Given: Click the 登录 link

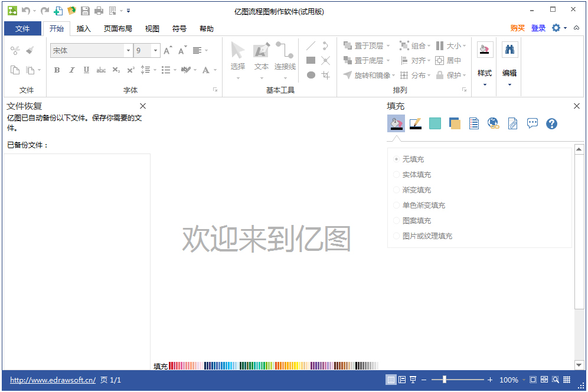Looking at the screenshot, I should coord(538,28).
